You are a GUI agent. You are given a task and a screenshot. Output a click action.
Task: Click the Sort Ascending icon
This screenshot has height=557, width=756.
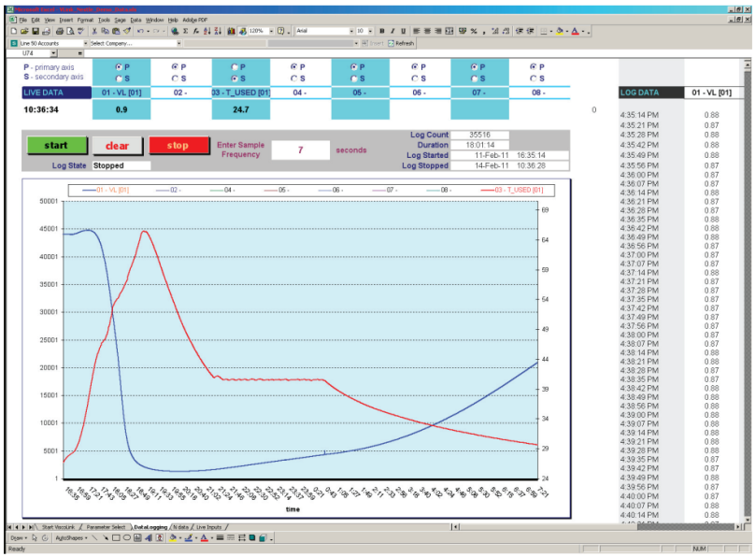coord(207,31)
